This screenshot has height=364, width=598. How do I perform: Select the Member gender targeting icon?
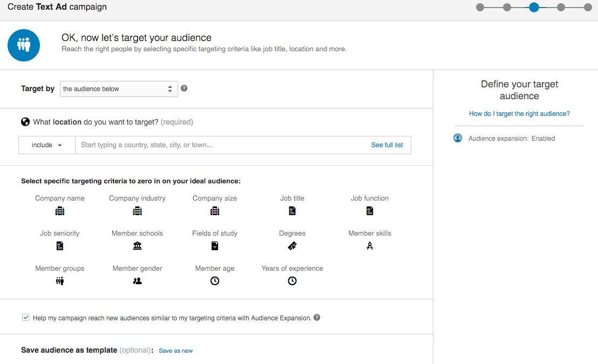(x=137, y=280)
